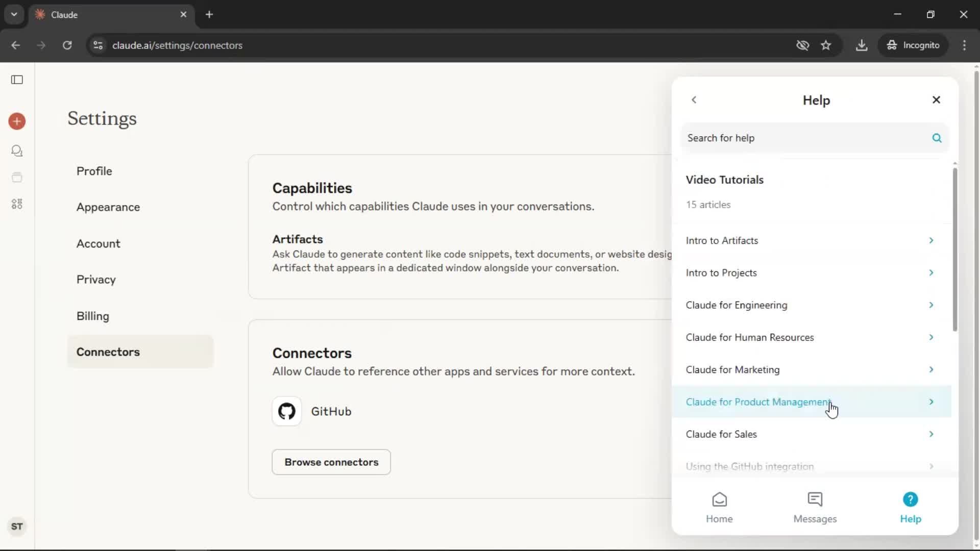Open the tab search dropdown
The image size is (980, 551).
pyautogui.click(x=14, y=15)
